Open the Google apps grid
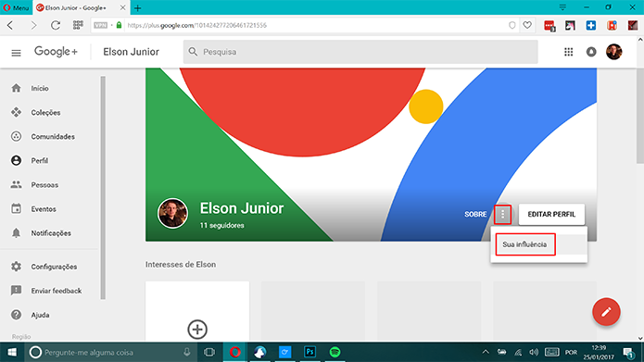Screen dimensions: 644x362 click(568, 52)
